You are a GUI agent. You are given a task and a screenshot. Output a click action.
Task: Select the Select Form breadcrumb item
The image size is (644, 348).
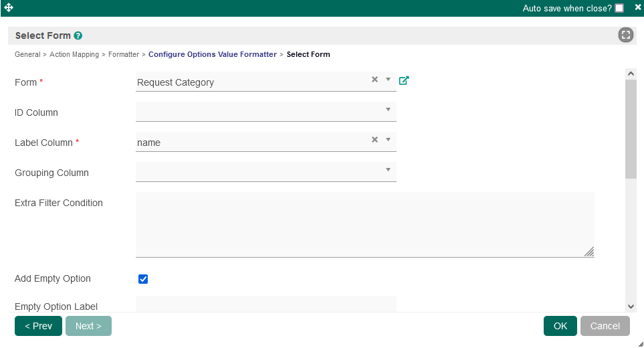click(x=308, y=54)
